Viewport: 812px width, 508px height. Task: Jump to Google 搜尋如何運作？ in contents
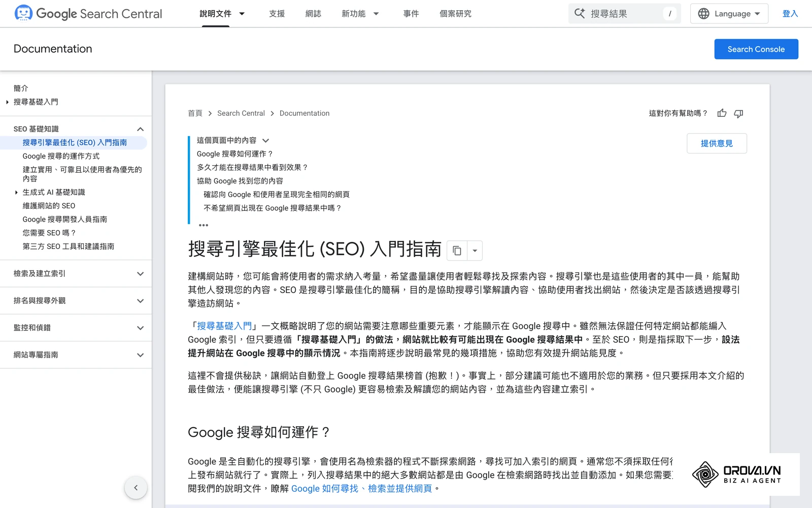pyautogui.click(x=235, y=154)
